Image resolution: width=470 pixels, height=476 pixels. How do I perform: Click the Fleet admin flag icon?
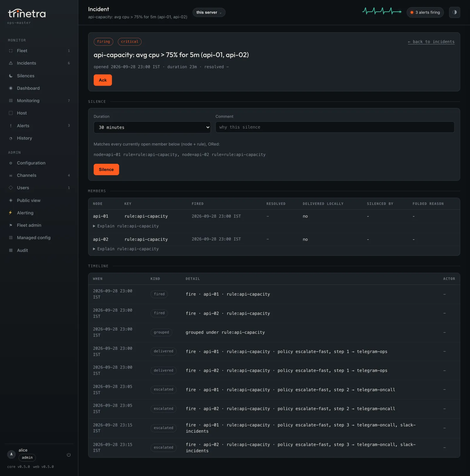tap(11, 225)
